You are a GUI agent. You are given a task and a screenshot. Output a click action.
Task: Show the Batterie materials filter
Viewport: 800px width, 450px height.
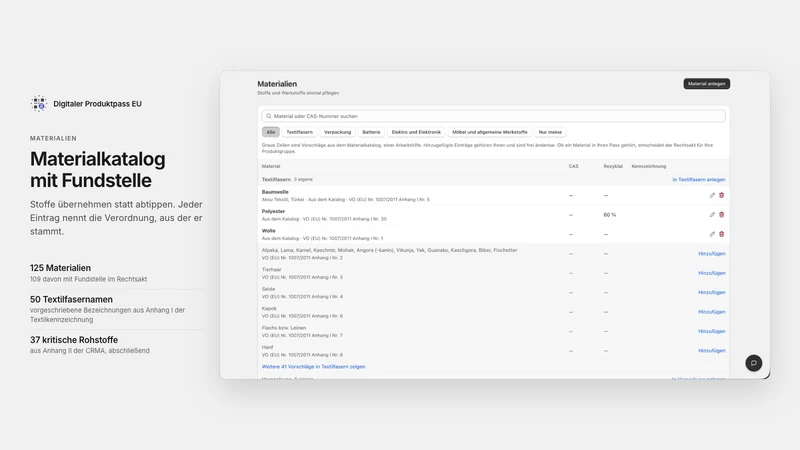click(371, 132)
